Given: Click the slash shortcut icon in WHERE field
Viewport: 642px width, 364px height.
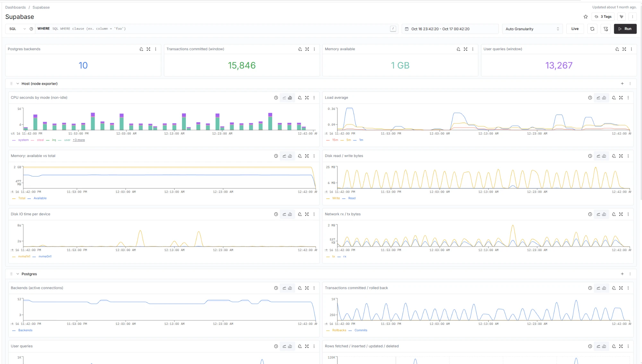Looking at the screenshot, I should click(393, 29).
